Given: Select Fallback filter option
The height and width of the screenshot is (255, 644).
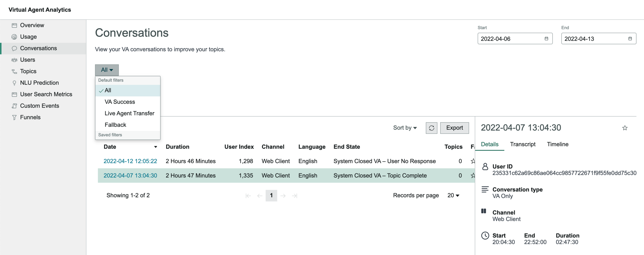Looking at the screenshot, I should point(128,125).
